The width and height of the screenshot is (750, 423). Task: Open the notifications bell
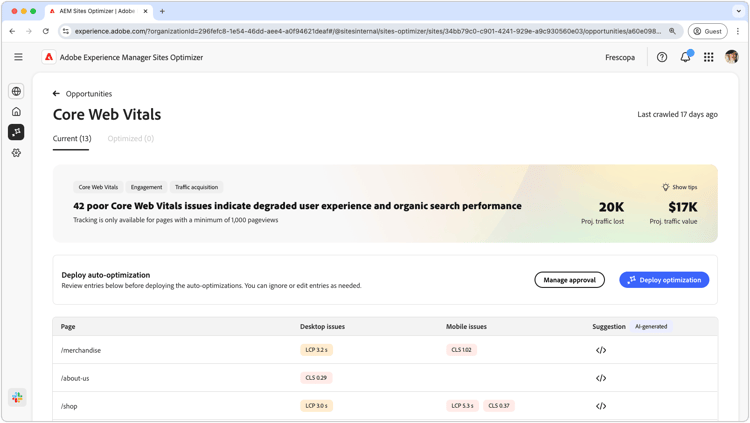pos(685,57)
